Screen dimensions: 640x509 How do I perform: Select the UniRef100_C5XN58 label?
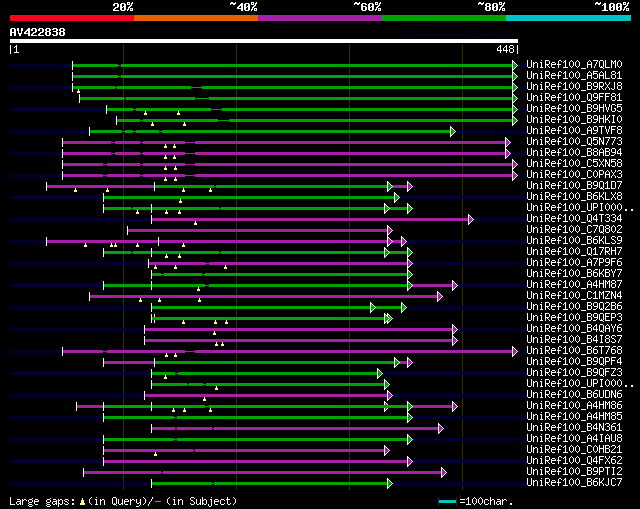click(574, 164)
